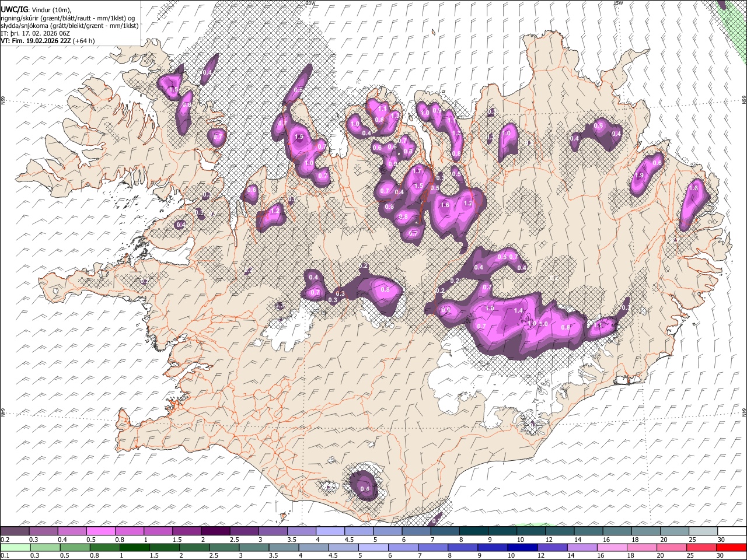The width and height of the screenshot is (747, 560).
Task: Click the dark mauve 0.2 snow legend swatch
Action: coord(15,531)
